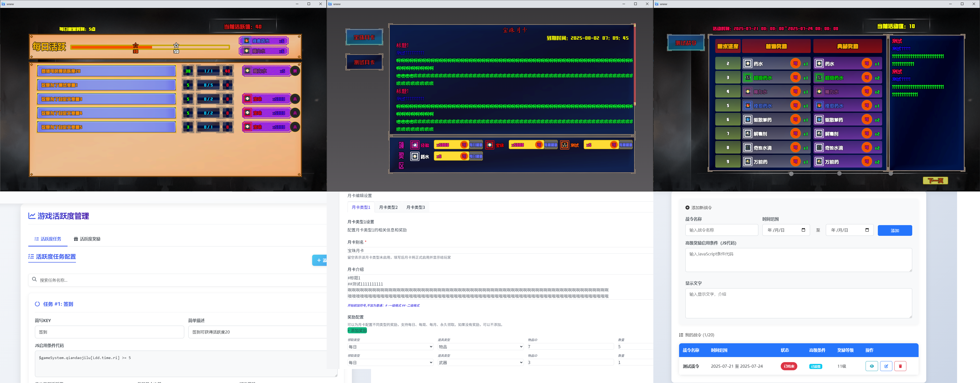The height and width of the screenshot is (383, 980).
Task: Click the 50-point star reward marker
Action: pos(176,46)
